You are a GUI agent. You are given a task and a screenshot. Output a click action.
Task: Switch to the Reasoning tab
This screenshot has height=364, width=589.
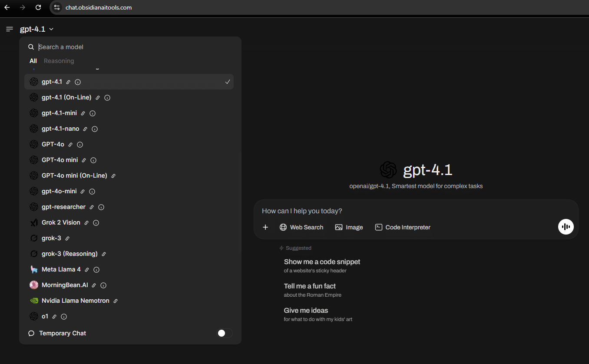59,61
